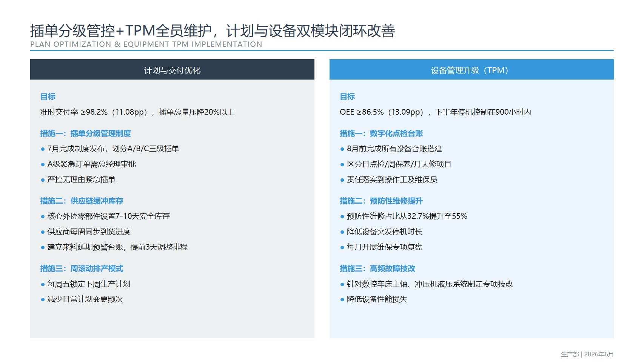
Task: Click the line 准时交付率 ≥98.2%
Action: click(x=137, y=112)
